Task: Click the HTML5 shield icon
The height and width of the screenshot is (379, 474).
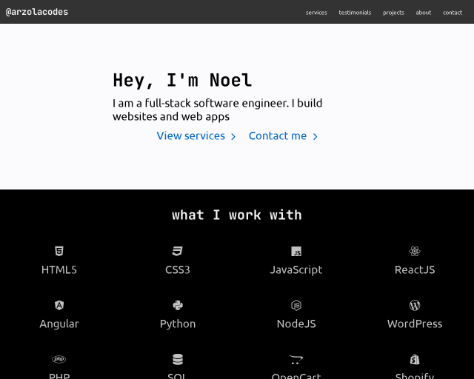Action: pos(59,251)
